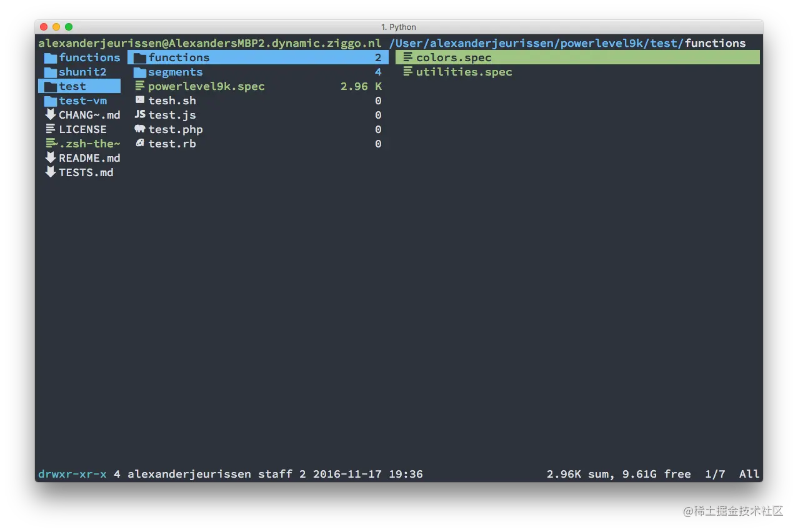
Task: Select 'segments' directory name
Action: [175, 72]
